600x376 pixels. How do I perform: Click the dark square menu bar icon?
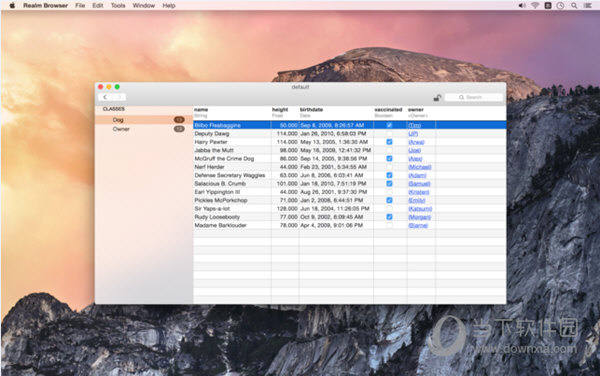tap(548, 5)
